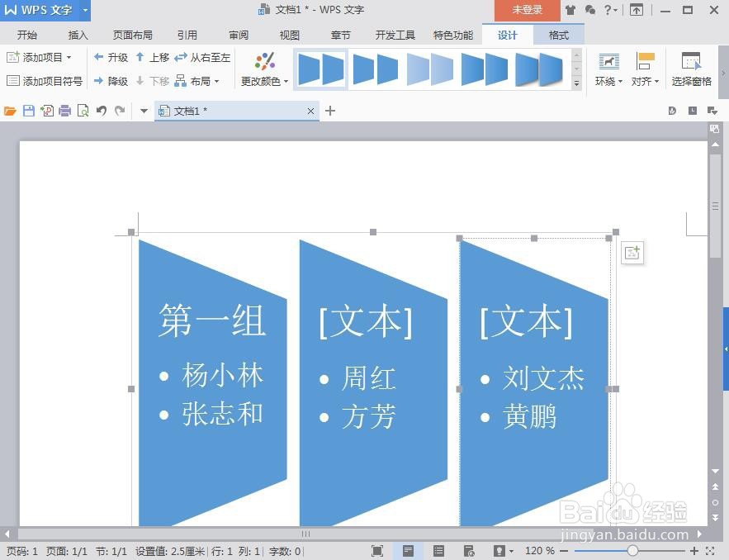This screenshot has width=729, height=560.
Task: Click the 黄鹏 bullet text
Action: [x=529, y=416]
